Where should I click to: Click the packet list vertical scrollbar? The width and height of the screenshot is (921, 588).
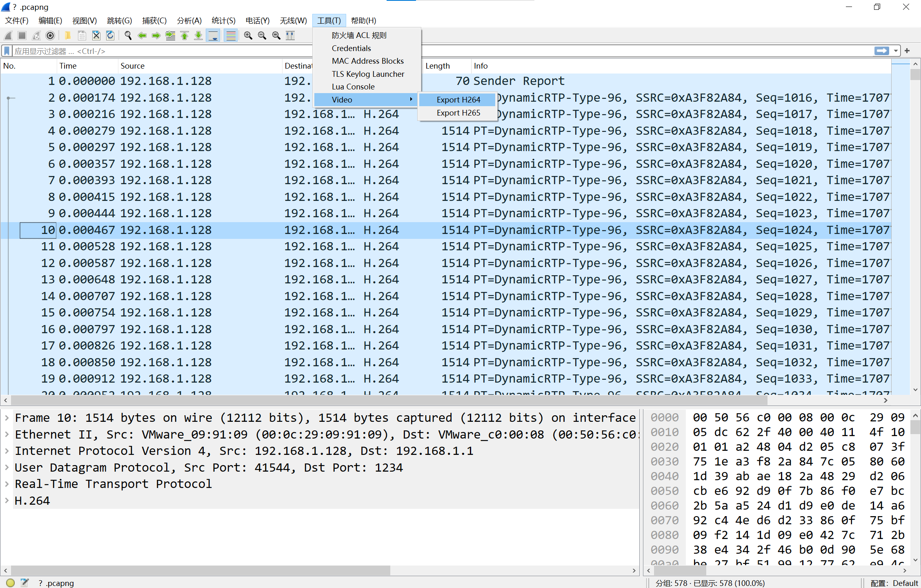click(x=915, y=227)
